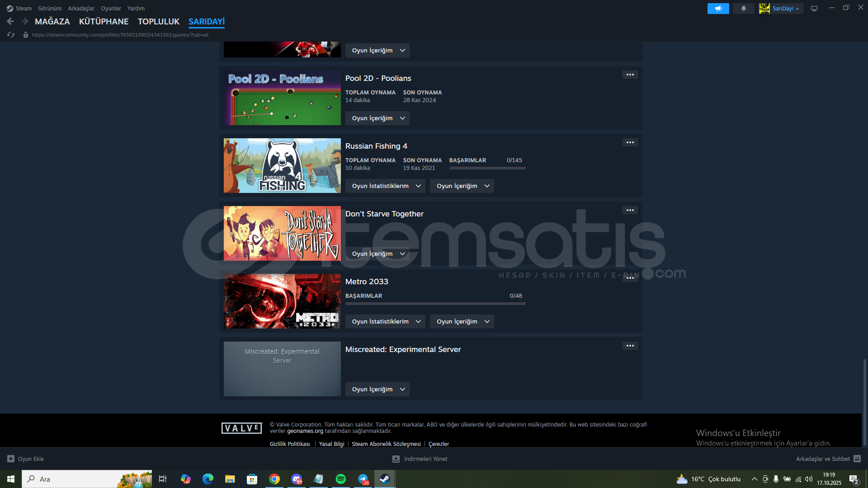Open the Görünüm menu
Viewport: 868px width, 488px height.
[50, 9]
